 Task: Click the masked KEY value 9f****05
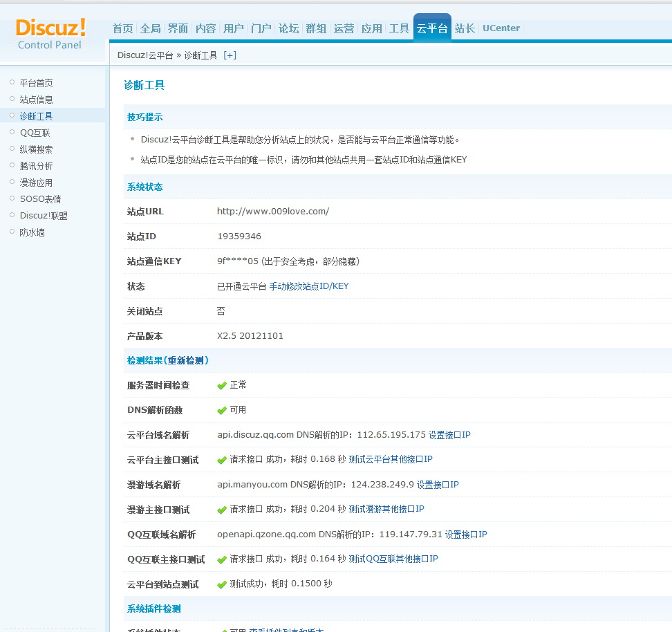coord(237,261)
